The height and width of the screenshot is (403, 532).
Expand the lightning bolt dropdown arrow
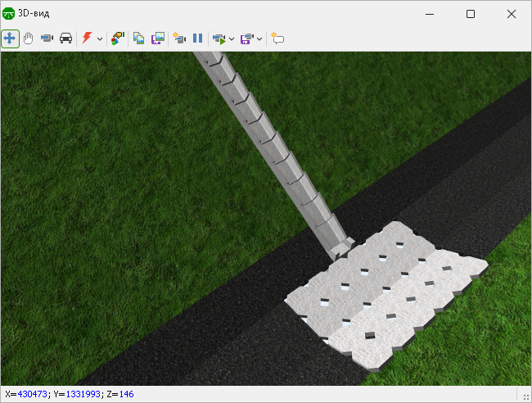[99, 38]
